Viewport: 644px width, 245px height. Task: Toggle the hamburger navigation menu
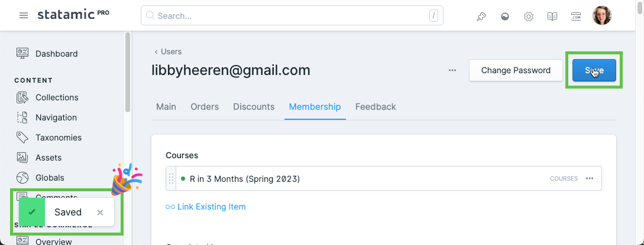click(x=24, y=15)
